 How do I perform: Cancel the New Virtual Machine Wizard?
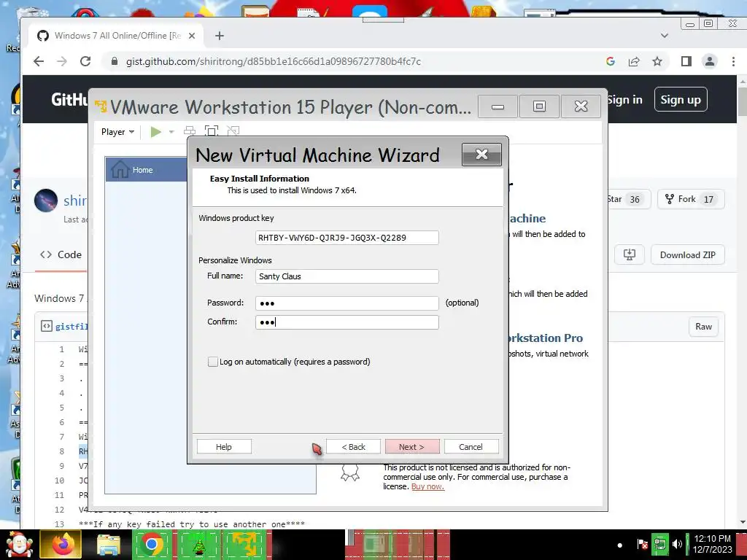coord(471,447)
